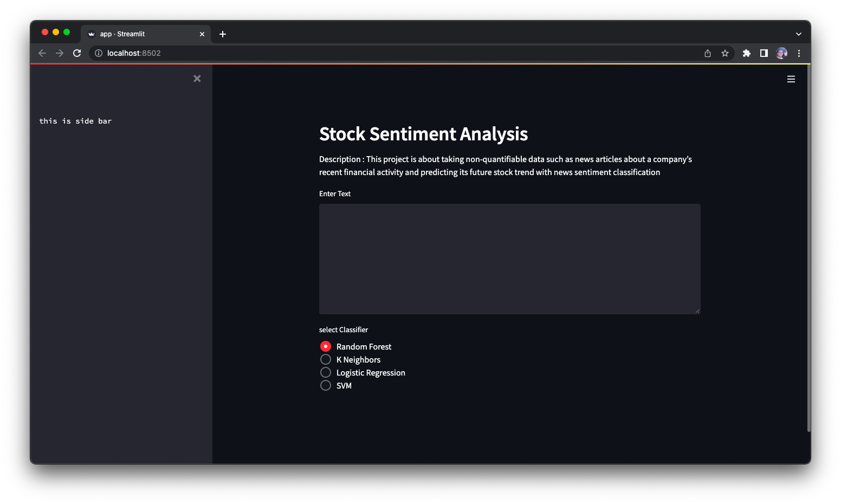Click the 'this is side bar' text

point(75,121)
